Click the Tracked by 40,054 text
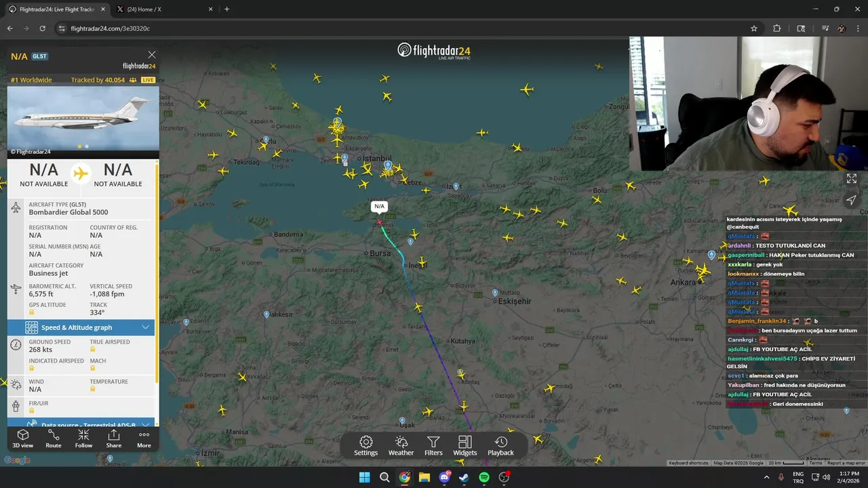The image size is (868, 488). coord(98,80)
